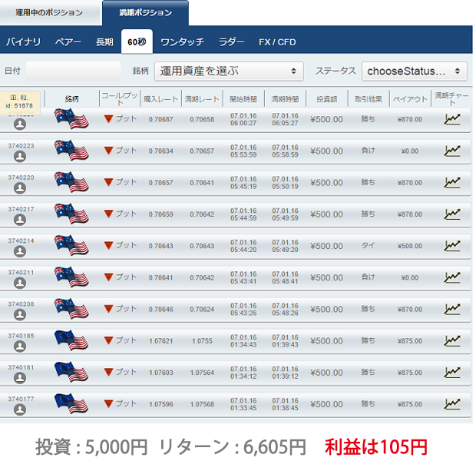The height and width of the screenshot is (461, 476).
Task: Click start time 01:34:12
Action: coord(243,376)
